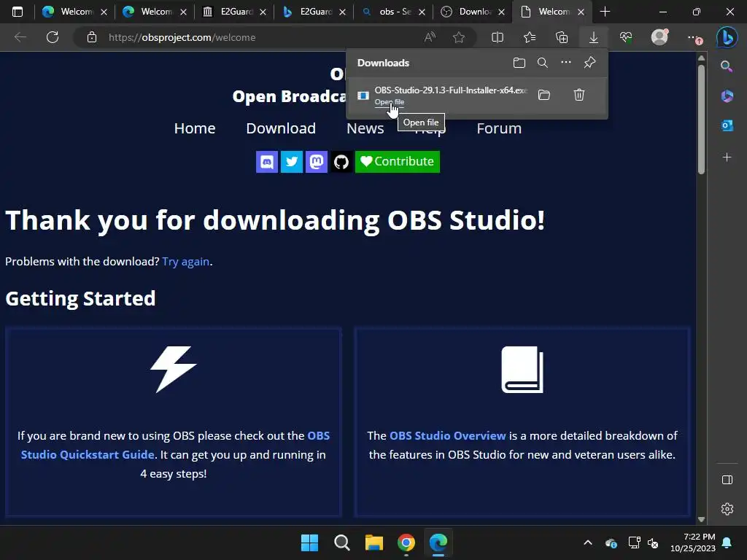Open the OBS Studio Overview link

(447, 436)
